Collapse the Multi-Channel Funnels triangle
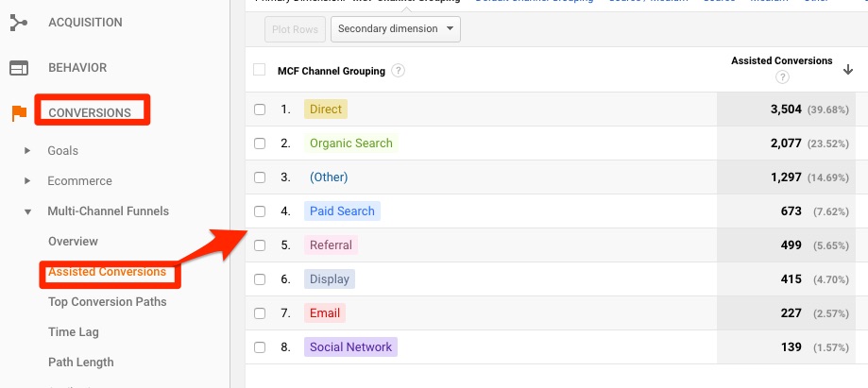This screenshot has width=868, height=388. (x=27, y=211)
